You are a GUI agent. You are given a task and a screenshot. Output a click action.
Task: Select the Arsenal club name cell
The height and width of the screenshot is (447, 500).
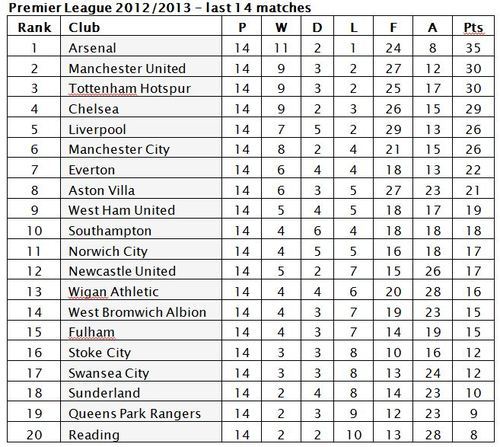(x=141, y=47)
